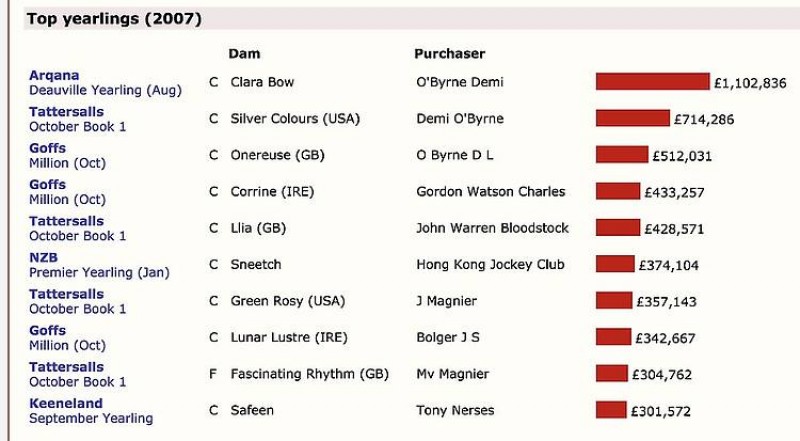Click the Deauville Yearling (Aug) link
Image resolution: width=800 pixels, height=441 pixels.
105,90
